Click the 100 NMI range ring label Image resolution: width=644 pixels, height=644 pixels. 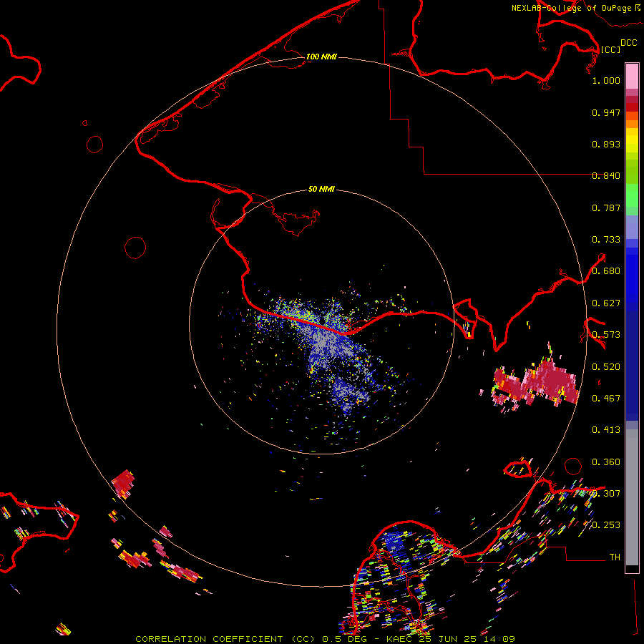pyautogui.click(x=321, y=57)
